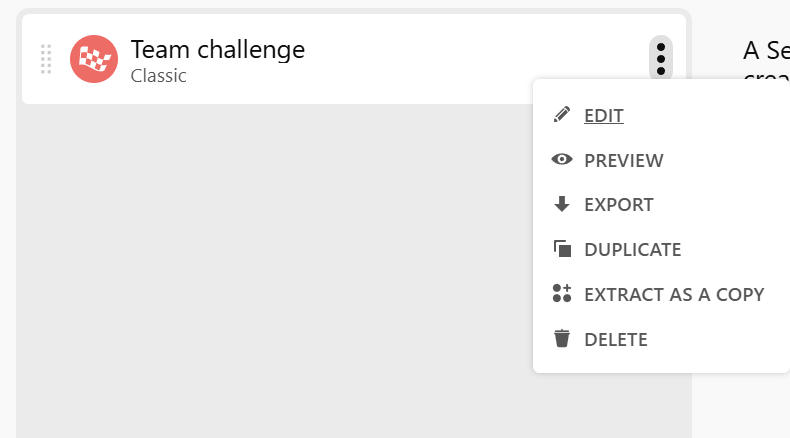Pick the EXPORT text in the menu
This screenshot has height=438, width=790.
coord(619,205)
